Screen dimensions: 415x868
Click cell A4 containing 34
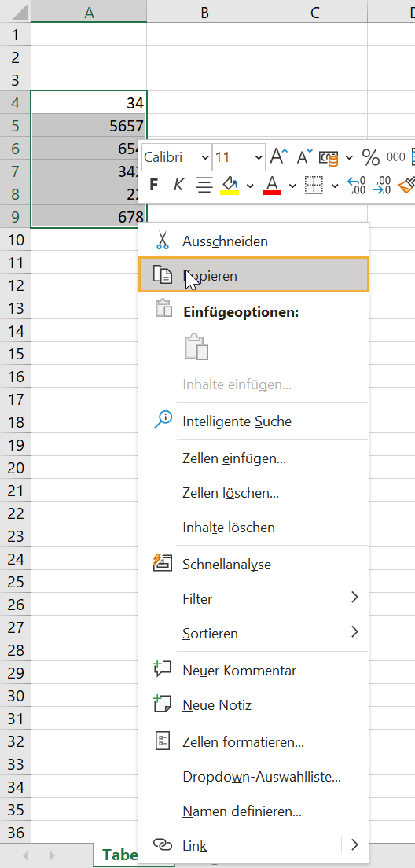coord(89,102)
